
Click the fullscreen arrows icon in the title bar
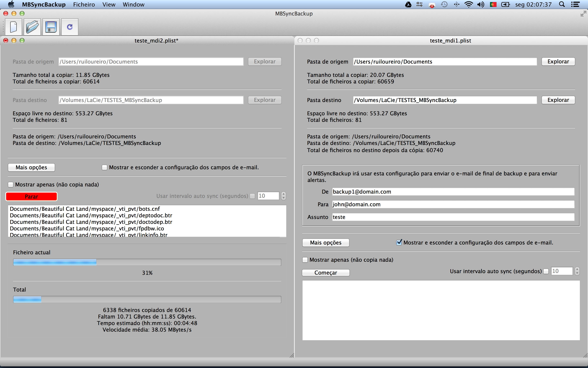[583, 14]
